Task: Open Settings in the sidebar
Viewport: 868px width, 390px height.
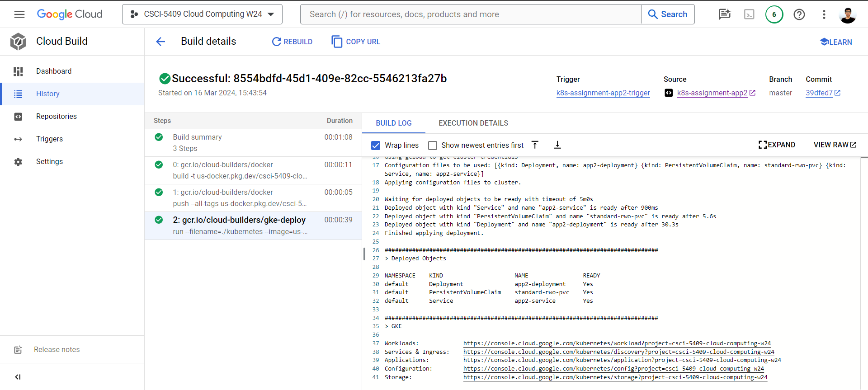Action: (x=72, y=162)
